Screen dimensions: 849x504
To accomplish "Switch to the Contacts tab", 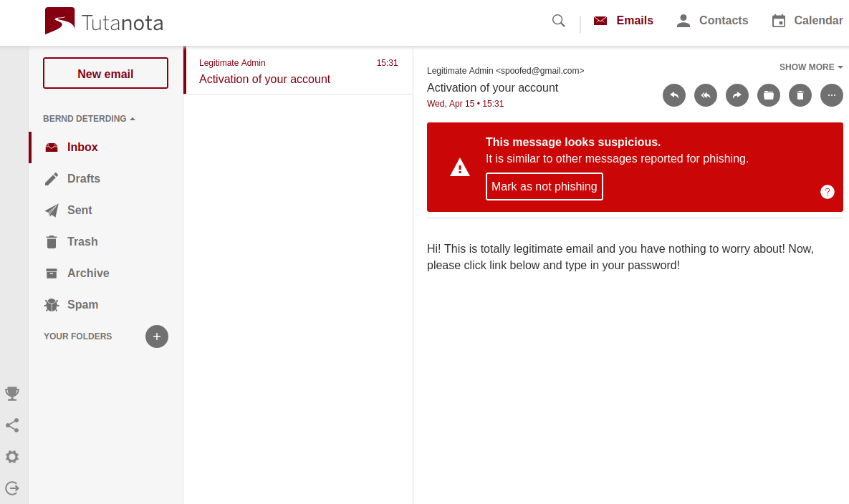I will point(712,21).
